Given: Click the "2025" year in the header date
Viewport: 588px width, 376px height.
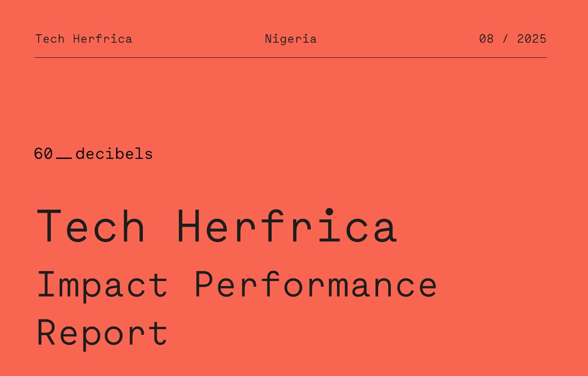Looking at the screenshot, I should tap(531, 39).
